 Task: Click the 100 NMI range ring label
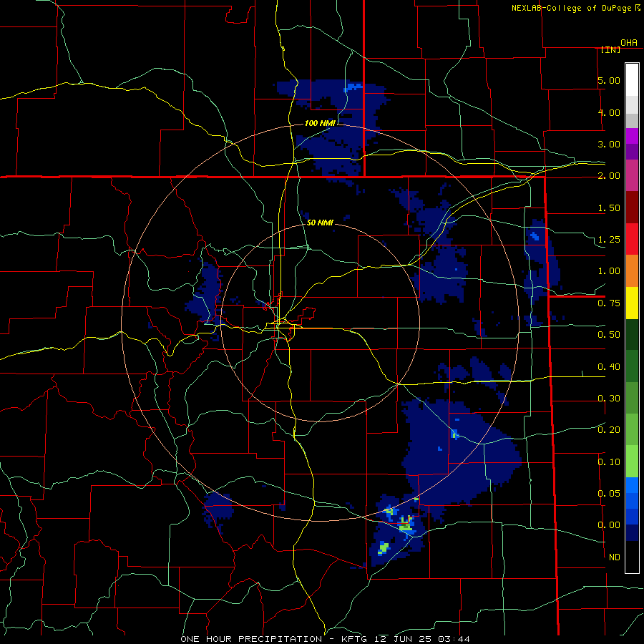point(320,123)
